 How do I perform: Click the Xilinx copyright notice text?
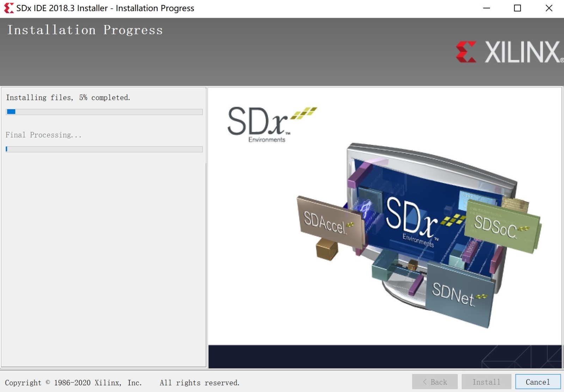click(x=122, y=382)
